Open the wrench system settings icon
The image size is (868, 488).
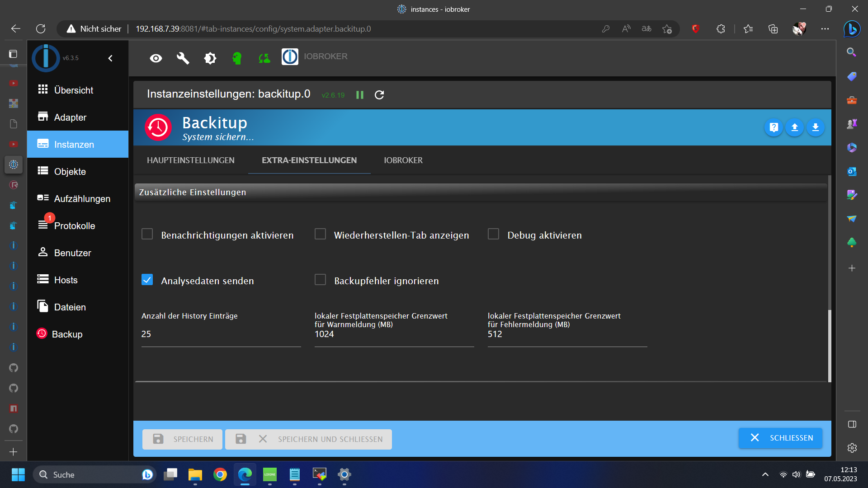click(x=183, y=58)
